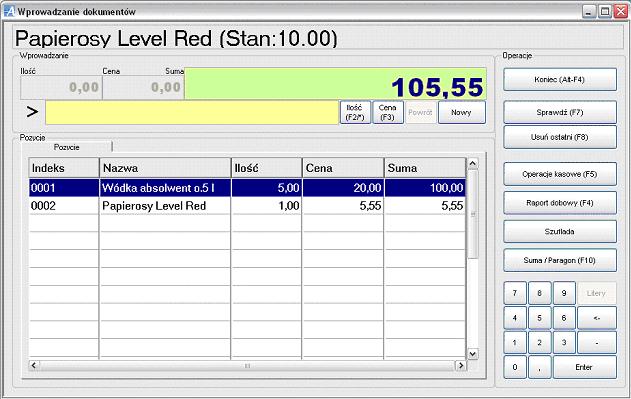Open Raport dobowy (F4)

tap(560, 203)
